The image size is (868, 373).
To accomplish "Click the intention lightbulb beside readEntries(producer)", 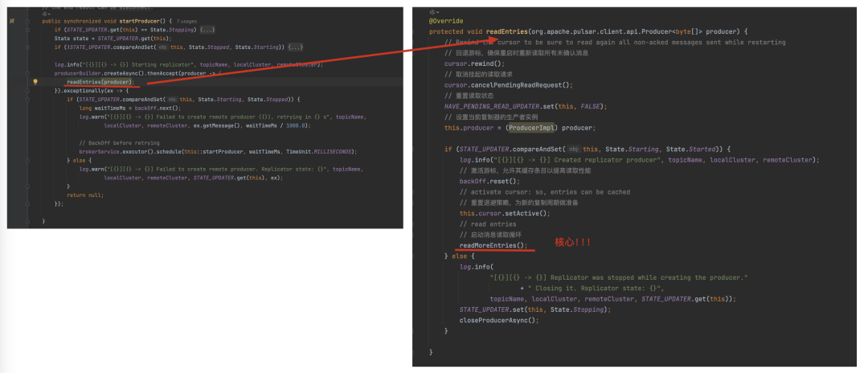I will [x=35, y=82].
